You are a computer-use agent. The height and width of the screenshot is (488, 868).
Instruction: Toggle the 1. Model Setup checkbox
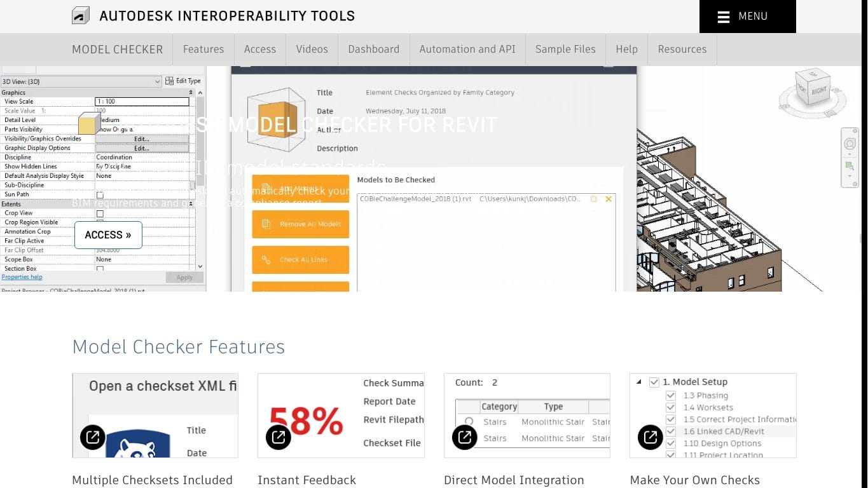click(654, 382)
